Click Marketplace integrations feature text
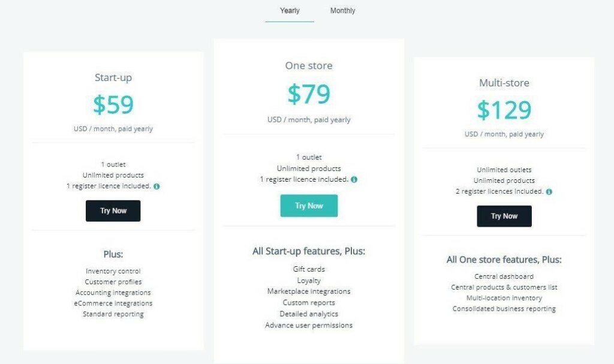 (x=309, y=291)
